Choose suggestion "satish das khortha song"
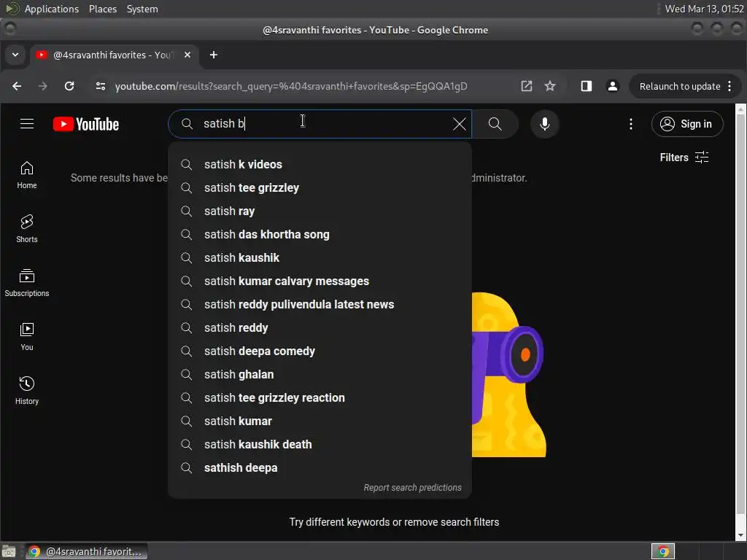747x560 pixels. (320, 234)
